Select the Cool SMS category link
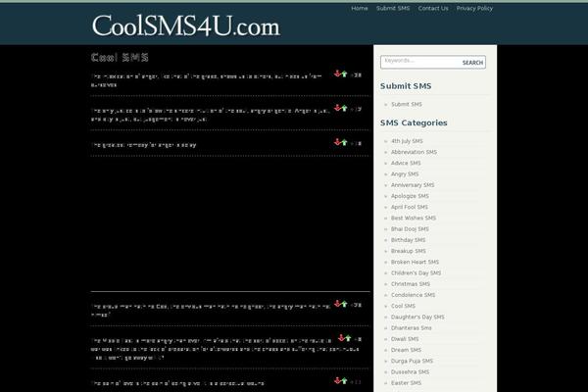 (x=403, y=306)
